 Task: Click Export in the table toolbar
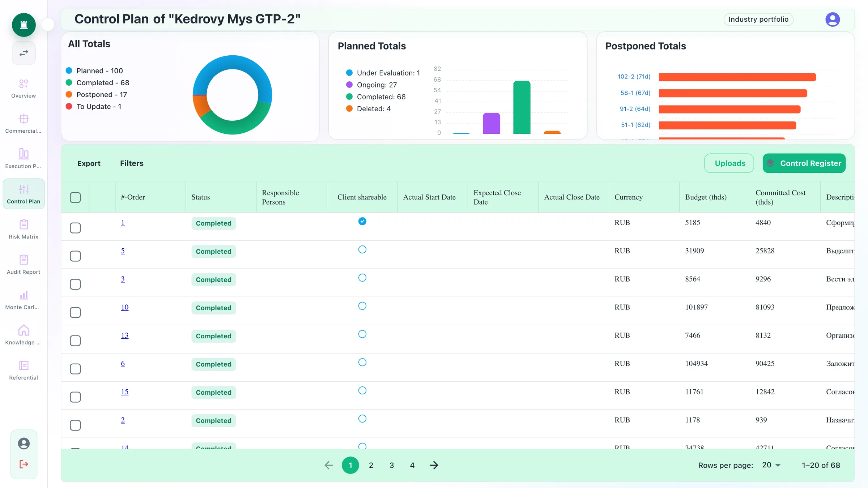[89, 163]
